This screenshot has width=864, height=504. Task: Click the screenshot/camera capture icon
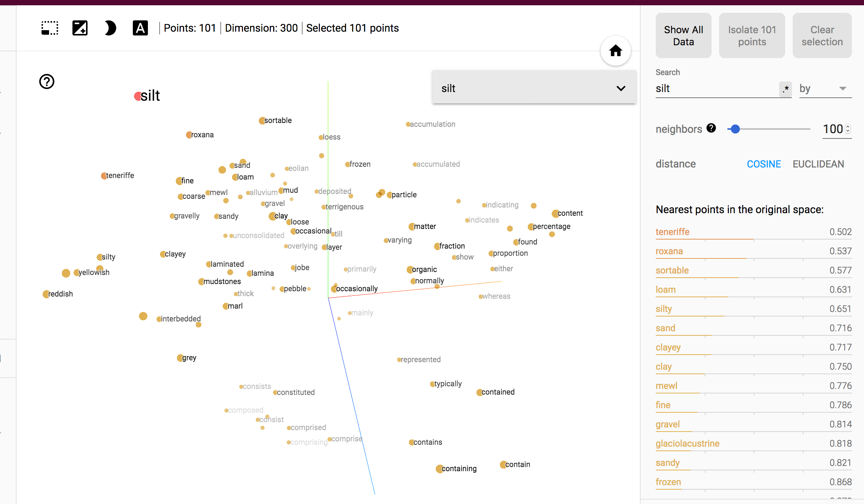[49, 28]
